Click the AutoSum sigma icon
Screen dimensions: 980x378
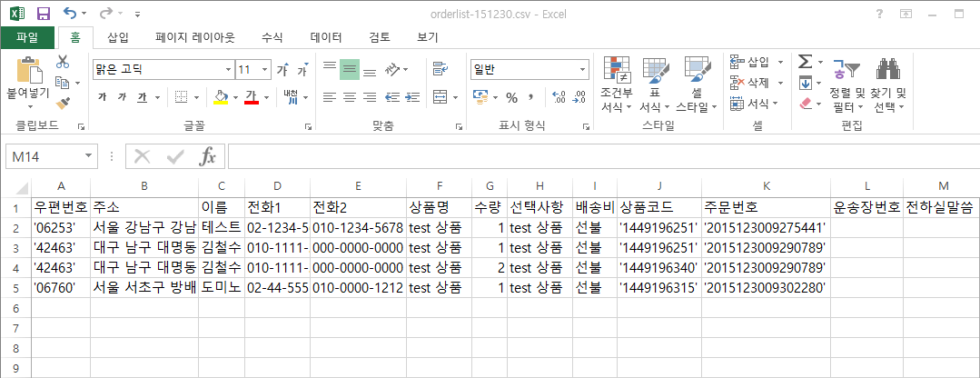point(804,62)
